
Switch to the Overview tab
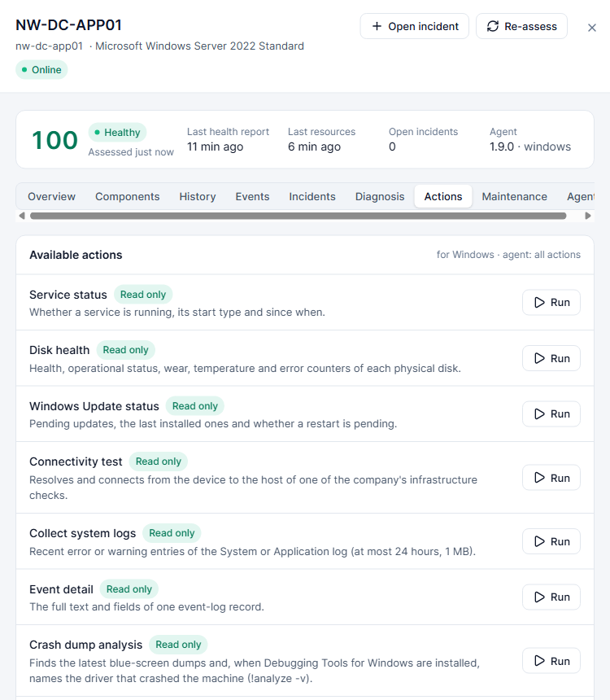[51, 196]
